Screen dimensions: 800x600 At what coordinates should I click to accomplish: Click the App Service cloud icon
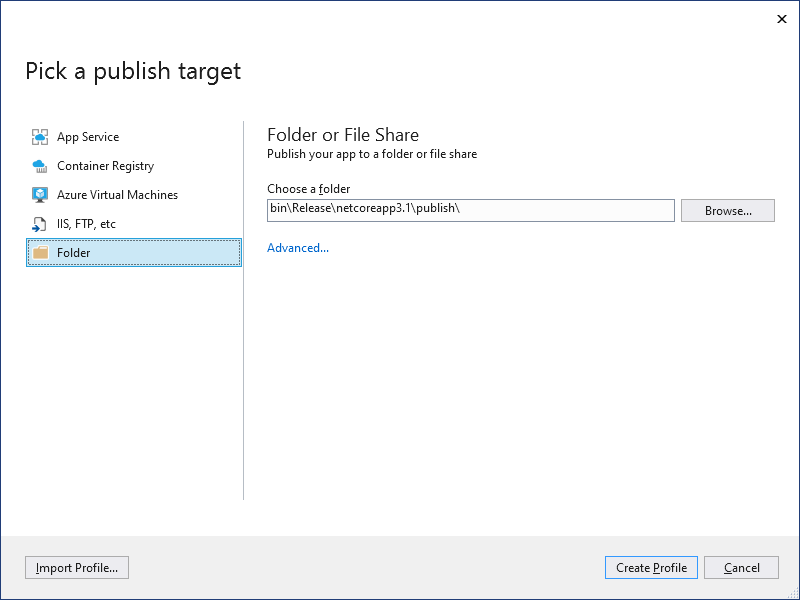(40, 137)
